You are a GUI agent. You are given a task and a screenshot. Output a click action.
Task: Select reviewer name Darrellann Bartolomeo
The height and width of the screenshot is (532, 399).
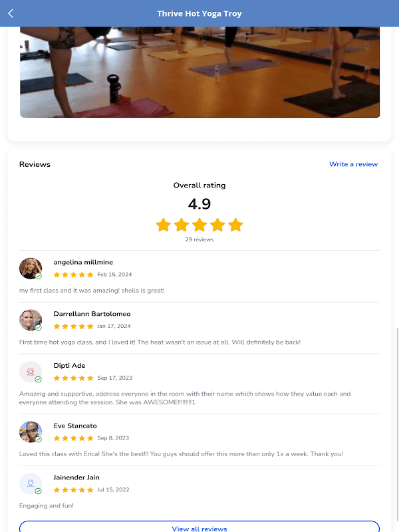pyautogui.click(x=92, y=314)
